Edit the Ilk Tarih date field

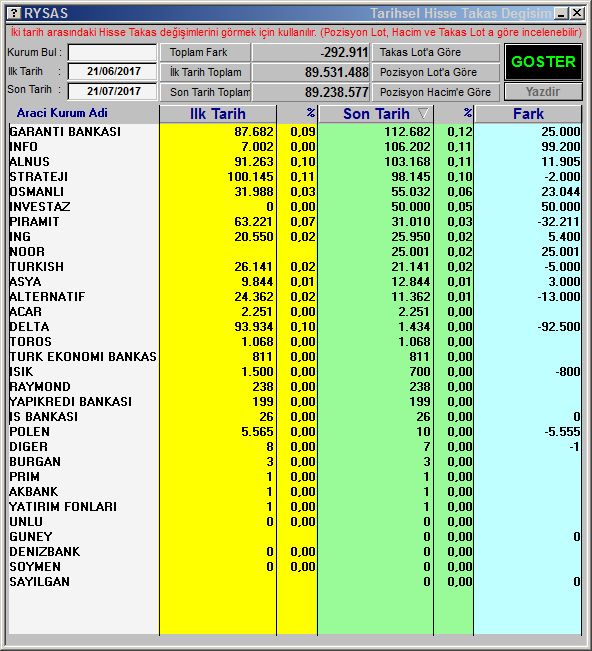[113, 71]
